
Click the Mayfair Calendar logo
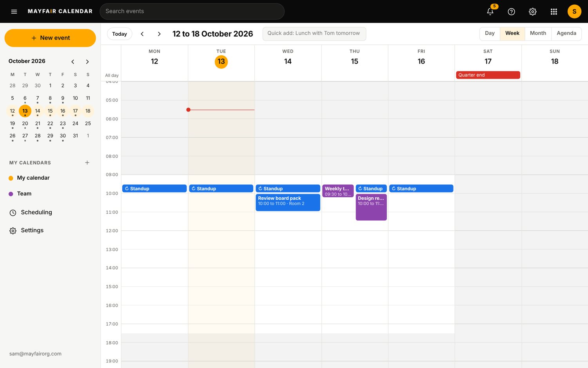tap(60, 11)
